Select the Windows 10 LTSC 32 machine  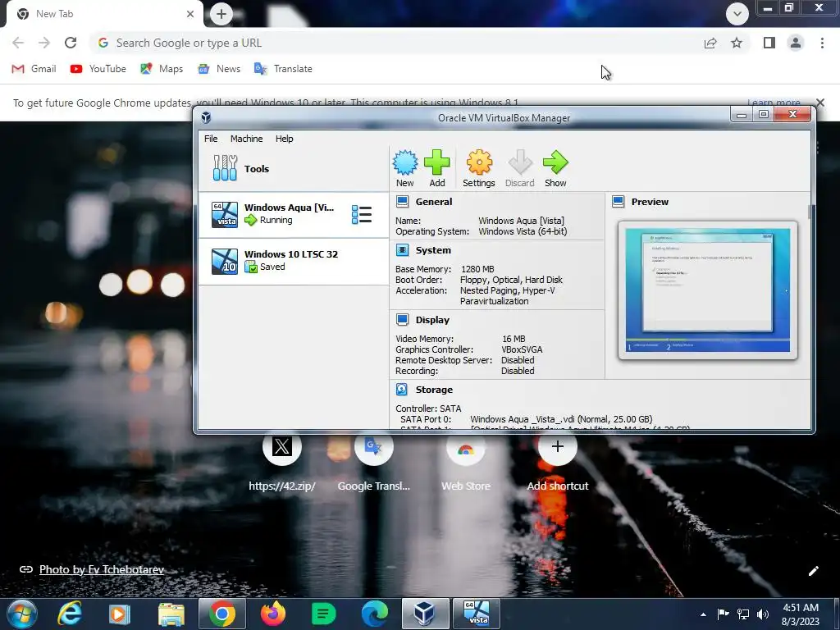point(294,261)
